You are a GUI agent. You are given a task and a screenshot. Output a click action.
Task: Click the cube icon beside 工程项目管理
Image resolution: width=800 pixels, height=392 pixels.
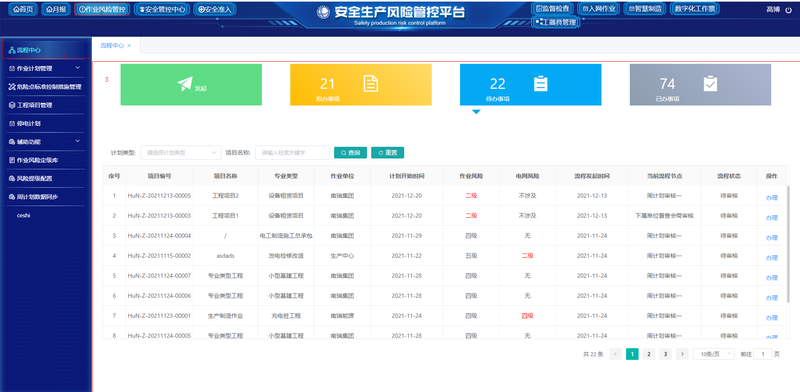coord(12,105)
